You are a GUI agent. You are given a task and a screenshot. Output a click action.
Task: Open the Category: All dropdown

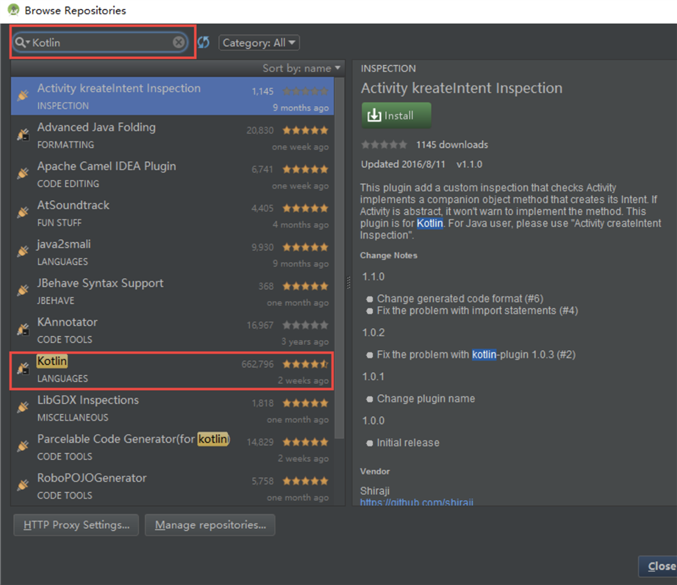click(259, 43)
